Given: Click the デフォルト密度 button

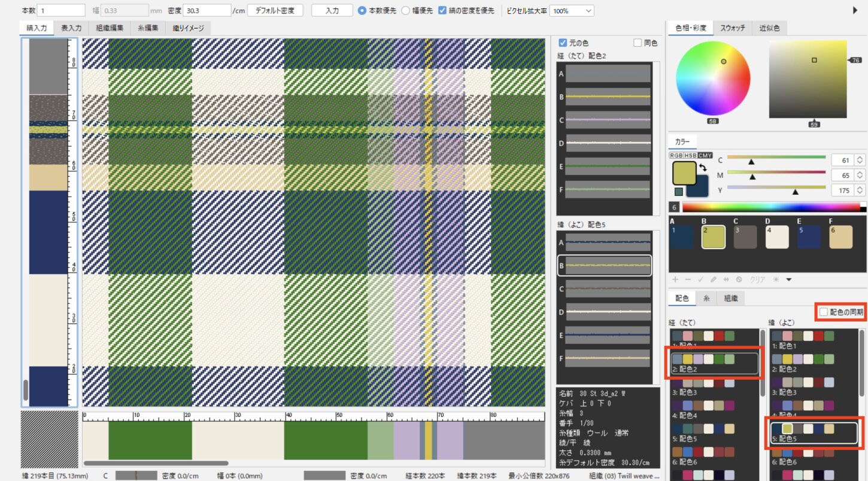Looking at the screenshot, I should 275,11.
